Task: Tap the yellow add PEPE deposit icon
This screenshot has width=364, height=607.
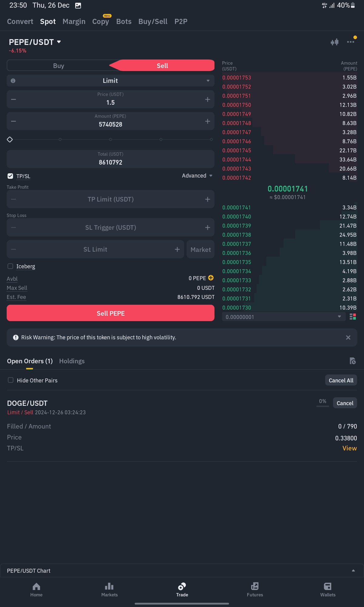Action: pos(211,278)
